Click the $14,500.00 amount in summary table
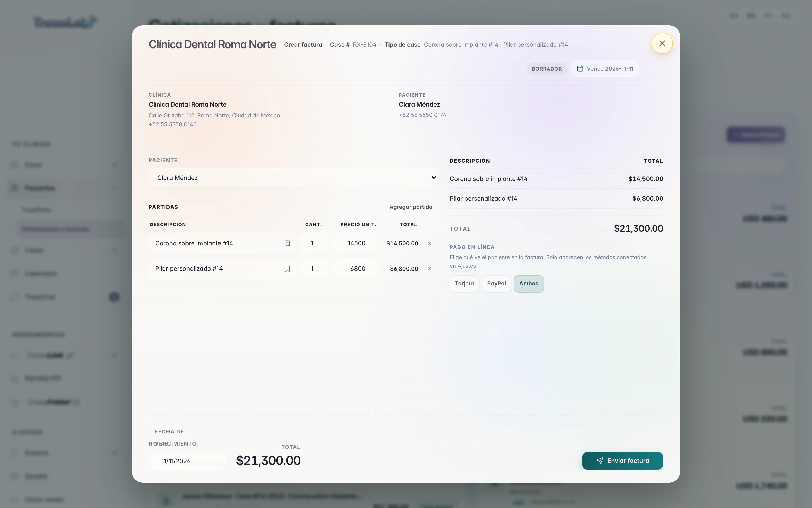 coord(646,179)
